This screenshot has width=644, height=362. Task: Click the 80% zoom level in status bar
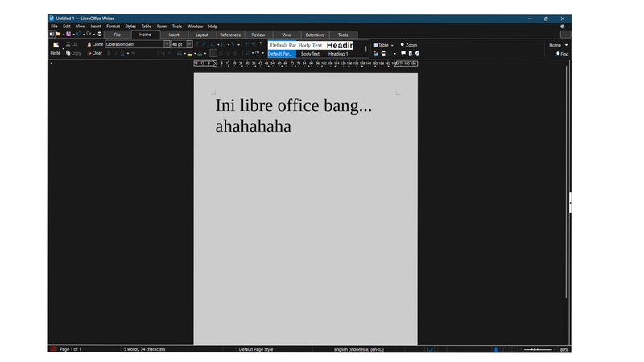click(564, 349)
